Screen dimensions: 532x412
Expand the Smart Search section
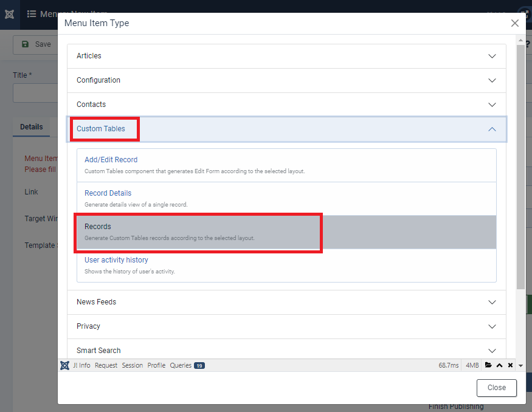tap(286, 350)
